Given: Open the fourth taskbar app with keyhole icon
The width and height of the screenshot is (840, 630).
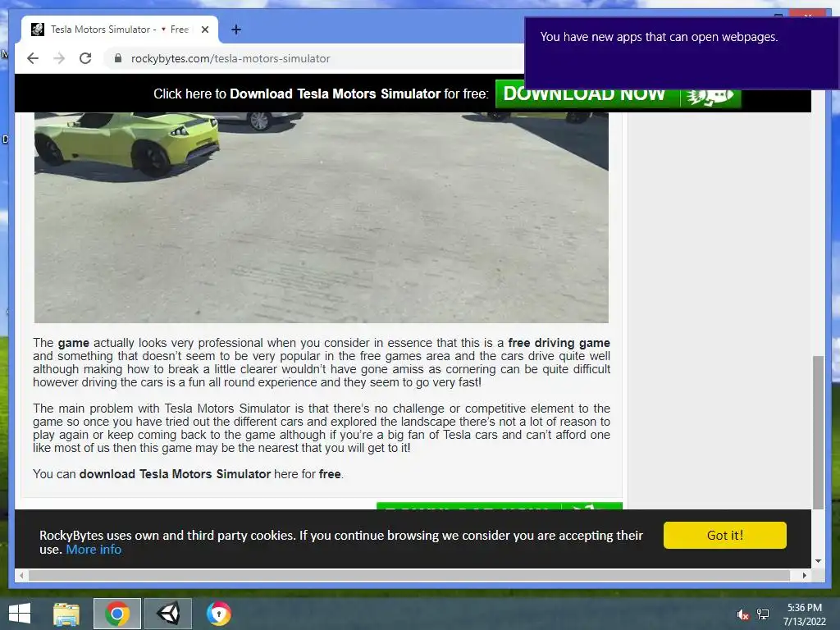Looking at the screenshot, I should tap(218, 614).
